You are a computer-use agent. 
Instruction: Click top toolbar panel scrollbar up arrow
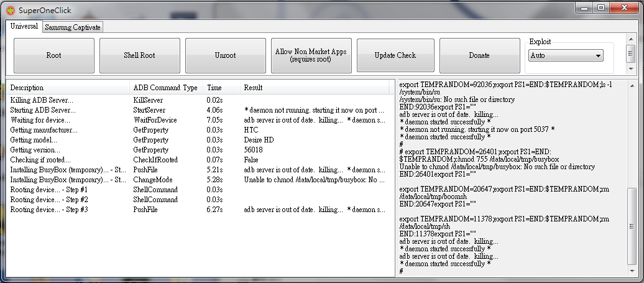pos(631,39)
